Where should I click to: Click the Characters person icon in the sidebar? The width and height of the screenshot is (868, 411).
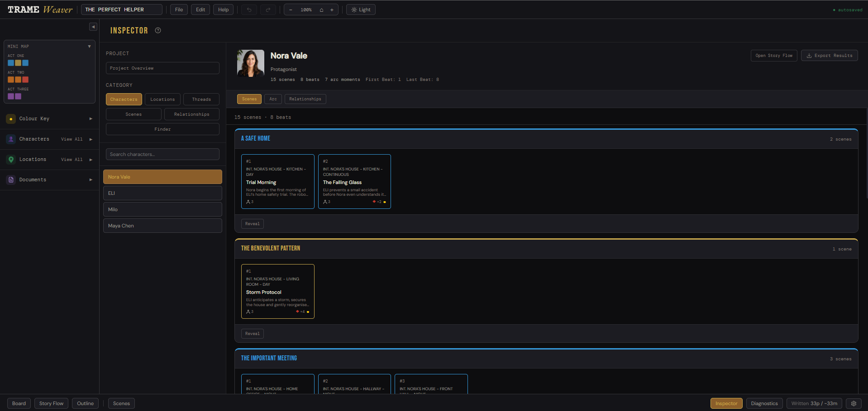tap(11, 139)
